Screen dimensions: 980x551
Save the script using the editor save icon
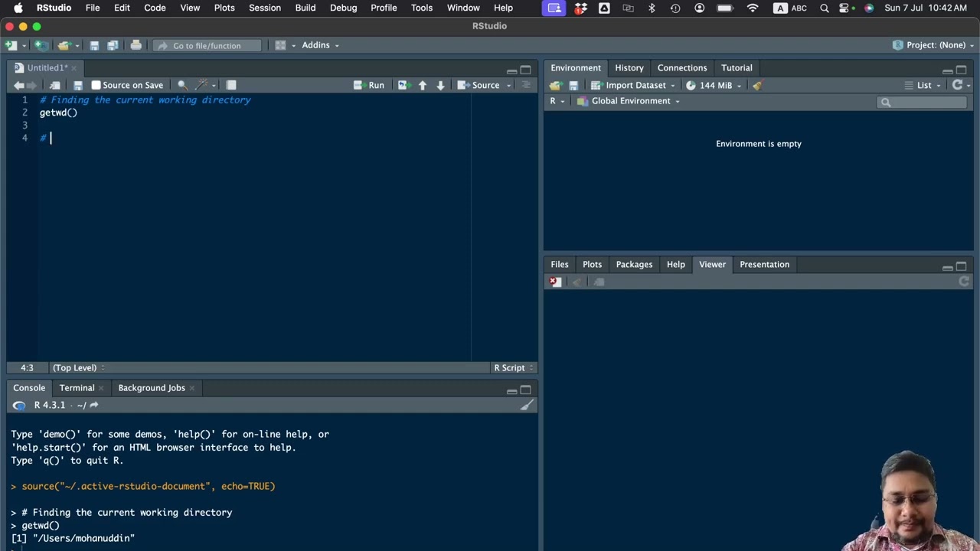point(77,85)
